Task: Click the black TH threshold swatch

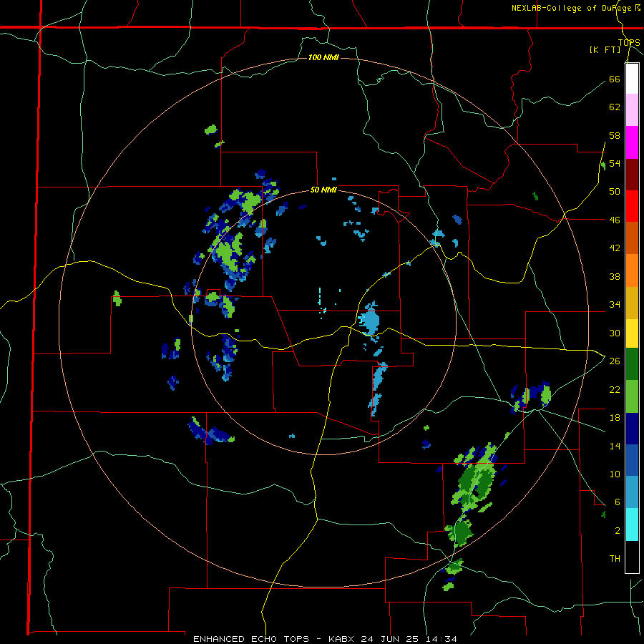Action: 632,557
